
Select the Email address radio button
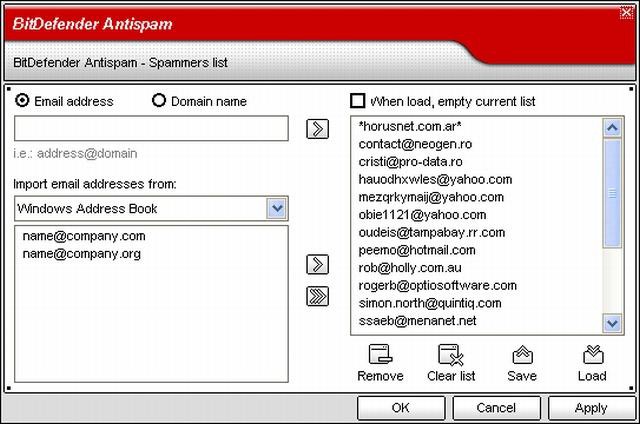[23, 101]
